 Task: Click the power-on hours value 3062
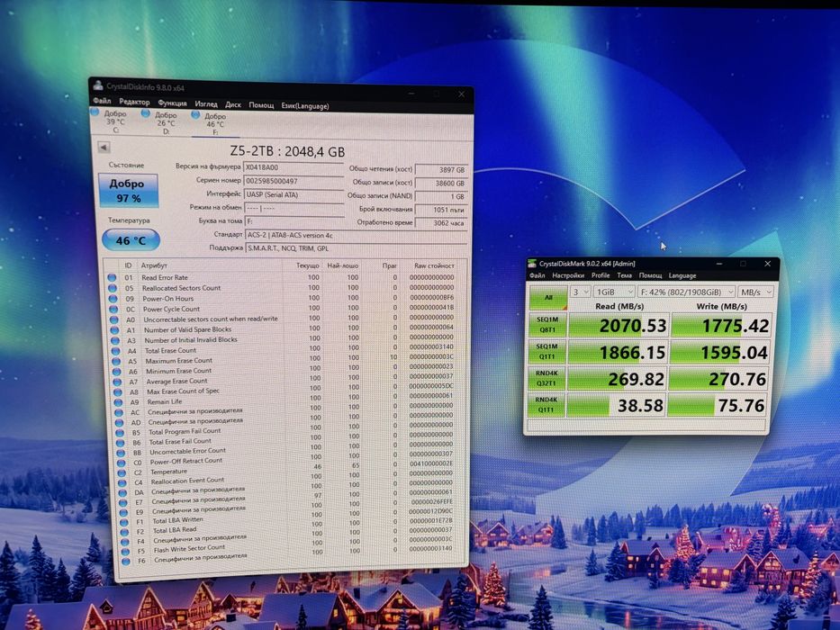tap(441, 223)
